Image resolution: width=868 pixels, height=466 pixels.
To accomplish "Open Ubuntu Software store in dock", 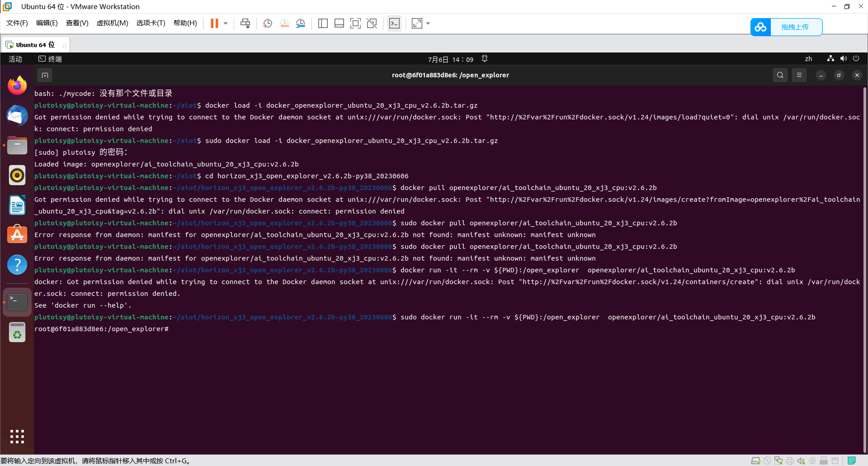I will click(x=17, y=235).
